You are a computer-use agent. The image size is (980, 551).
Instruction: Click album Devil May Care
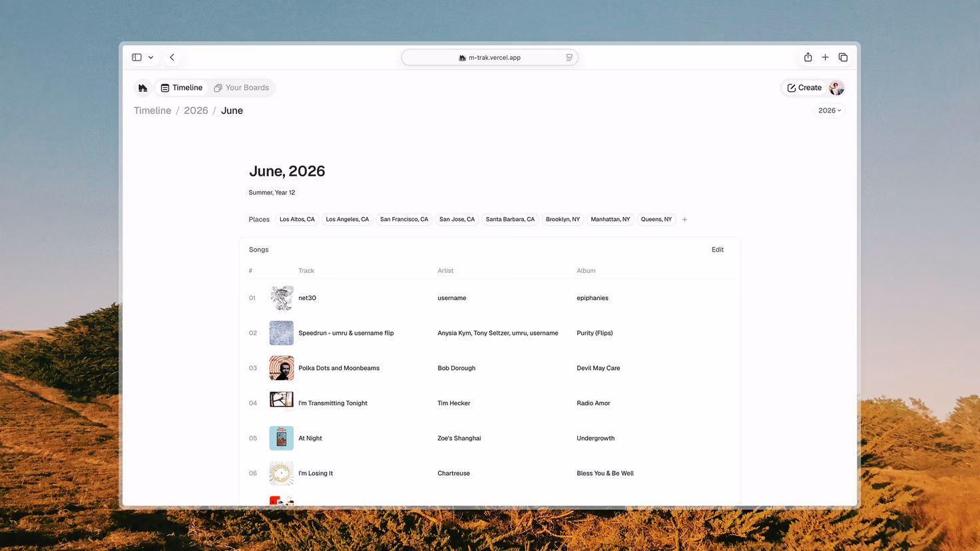[x=598, y=368]
